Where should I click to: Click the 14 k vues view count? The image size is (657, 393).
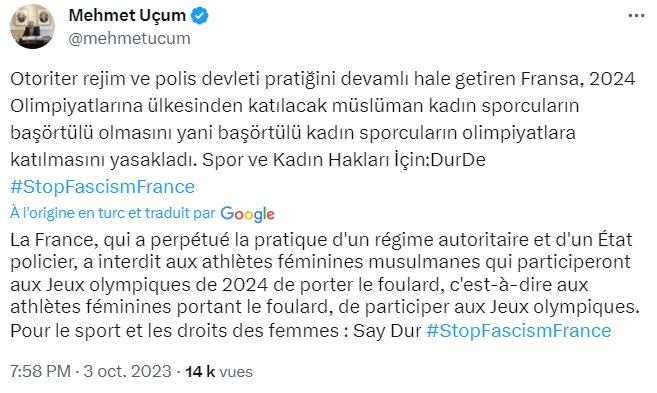point(219,371)
